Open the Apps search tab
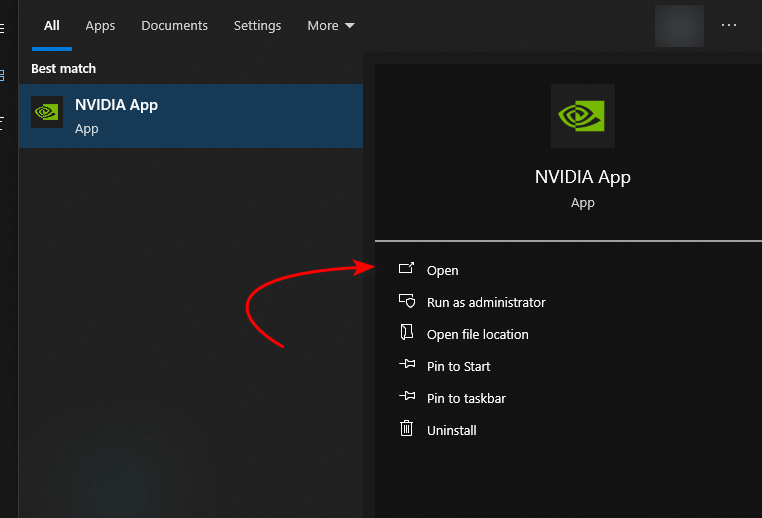The width and height of the screenshot is (762, 518). click(100, 26)
